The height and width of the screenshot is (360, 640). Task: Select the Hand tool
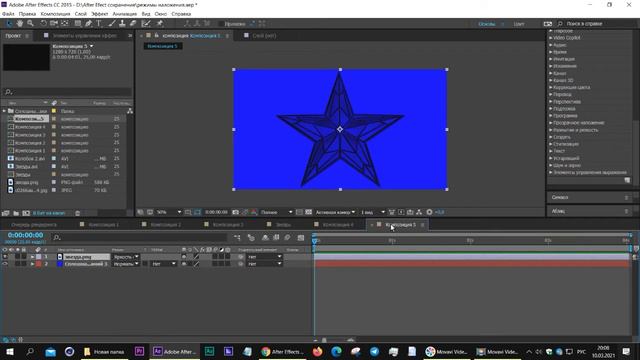coord(19,24)
